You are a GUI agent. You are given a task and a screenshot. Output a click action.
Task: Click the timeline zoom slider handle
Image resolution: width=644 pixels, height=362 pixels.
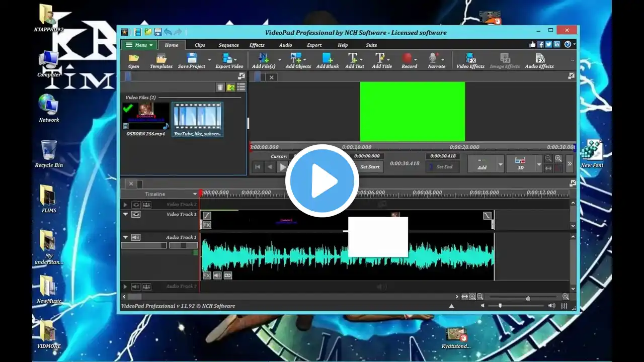coord(528,298)
